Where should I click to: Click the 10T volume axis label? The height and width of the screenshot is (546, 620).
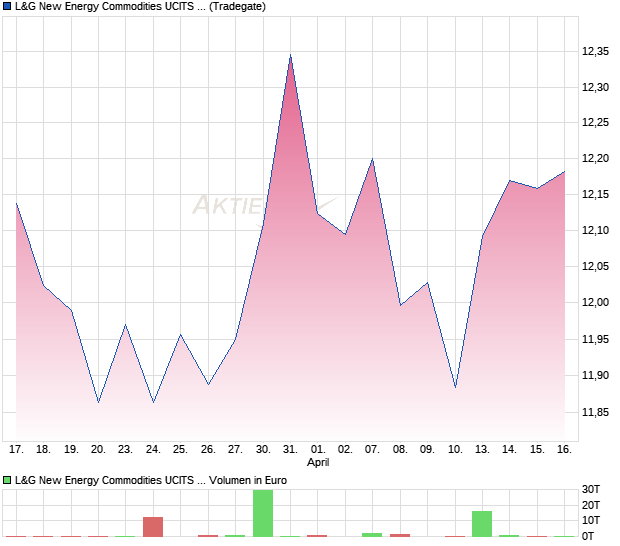pyautogui.click(x=591, y=520)
